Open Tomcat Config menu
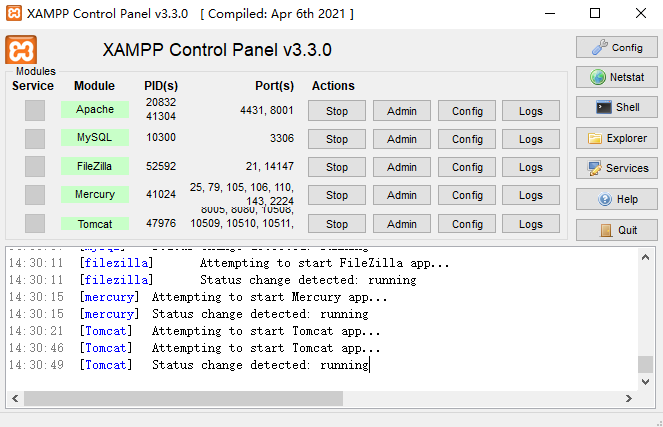The height and width of the screenshot is (427, 663). click(x=467, y=224)
